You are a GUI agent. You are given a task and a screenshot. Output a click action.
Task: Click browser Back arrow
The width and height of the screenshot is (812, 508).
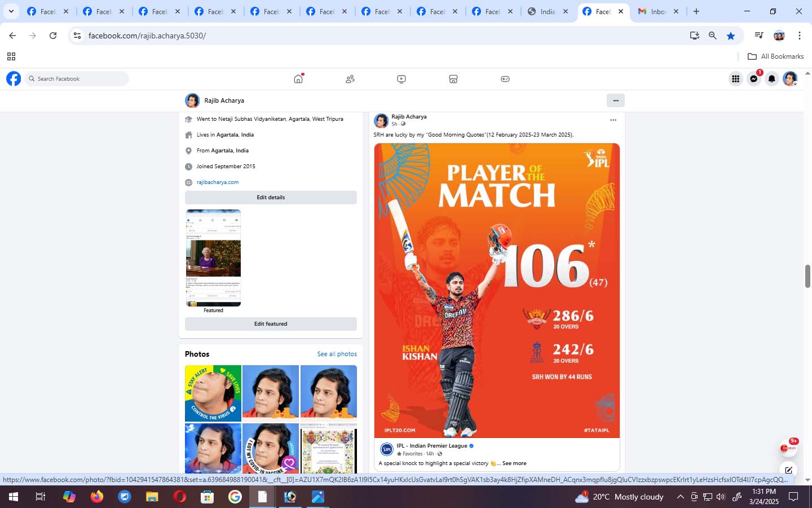click(x=12, y=36)
